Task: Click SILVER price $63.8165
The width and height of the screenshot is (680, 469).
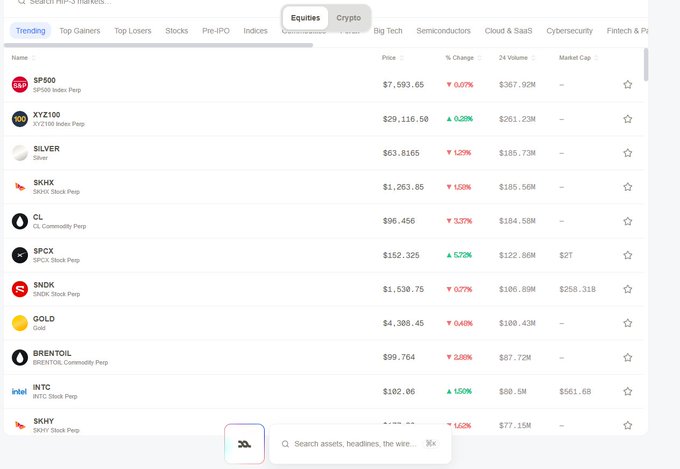Action: coord(401,153)
